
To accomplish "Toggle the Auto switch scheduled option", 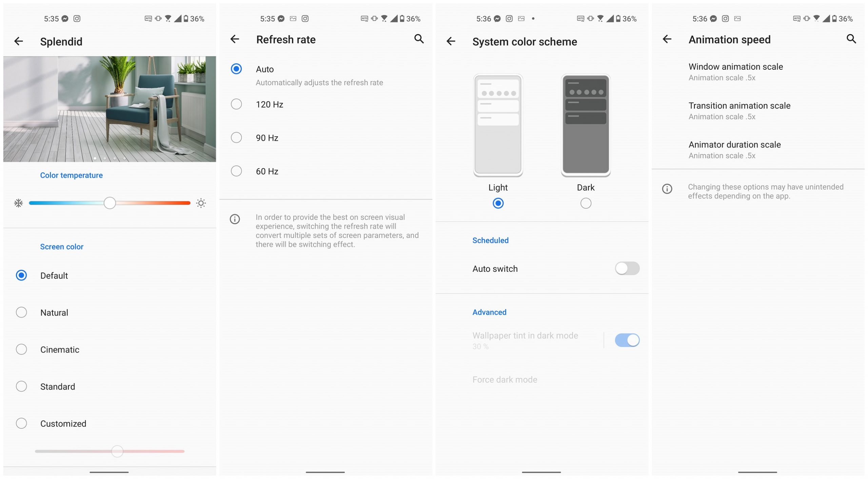I will pos(627,268).
